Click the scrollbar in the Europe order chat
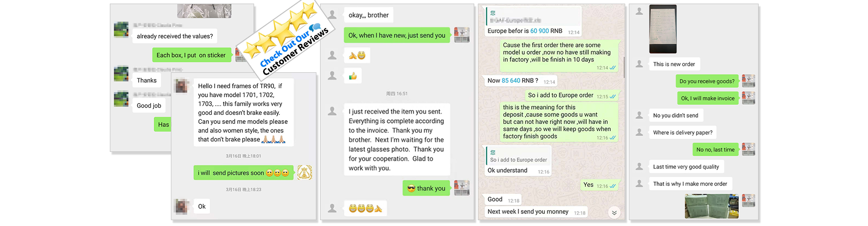This screenshot has width=868, height=226. (x=623, y=67)
